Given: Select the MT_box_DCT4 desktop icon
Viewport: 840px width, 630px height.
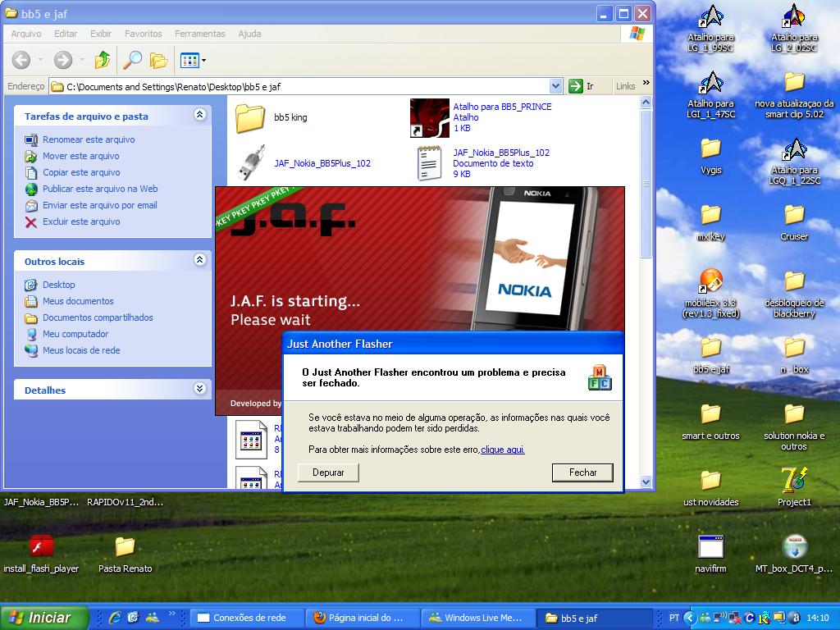Looking at the screenshot, I should [794, 554].
